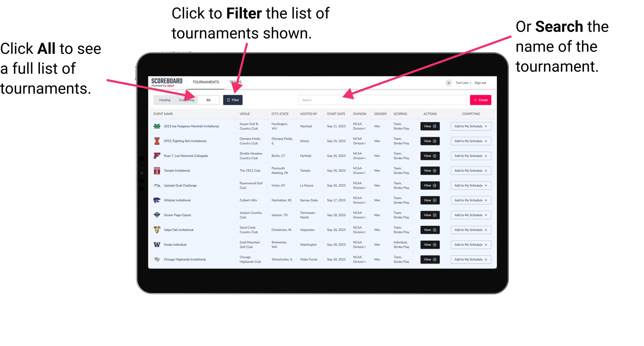Click the Fairfield team logo icon
Viewport: 644px width, 346px height.
(x=157, y=156)
